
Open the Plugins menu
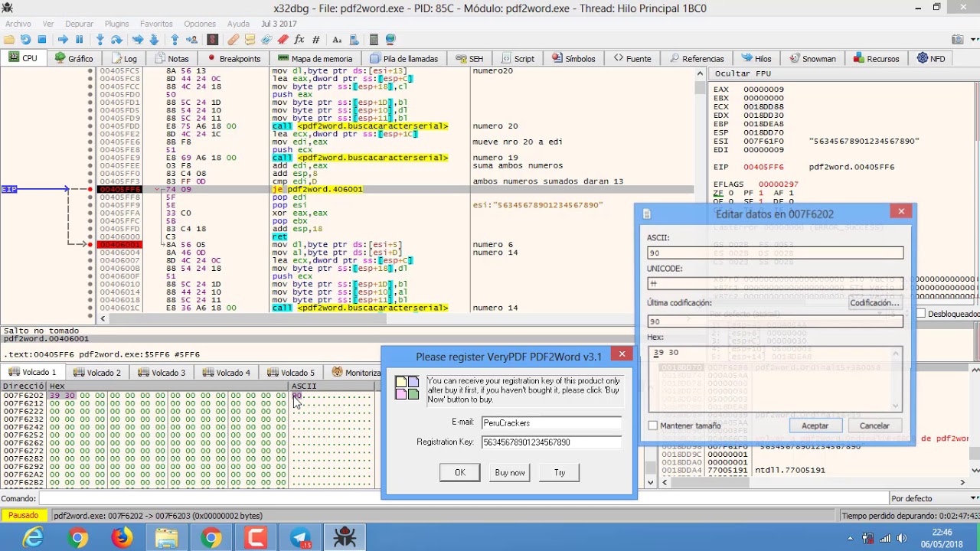pyautogui.click(x=117, y=24)
